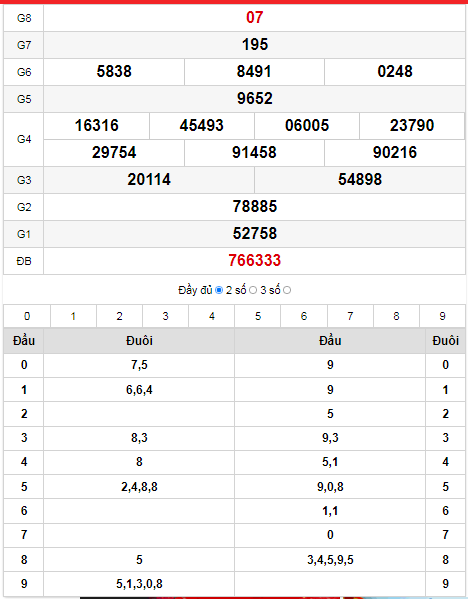Click digit filter 6 in number row

[304, 316]
